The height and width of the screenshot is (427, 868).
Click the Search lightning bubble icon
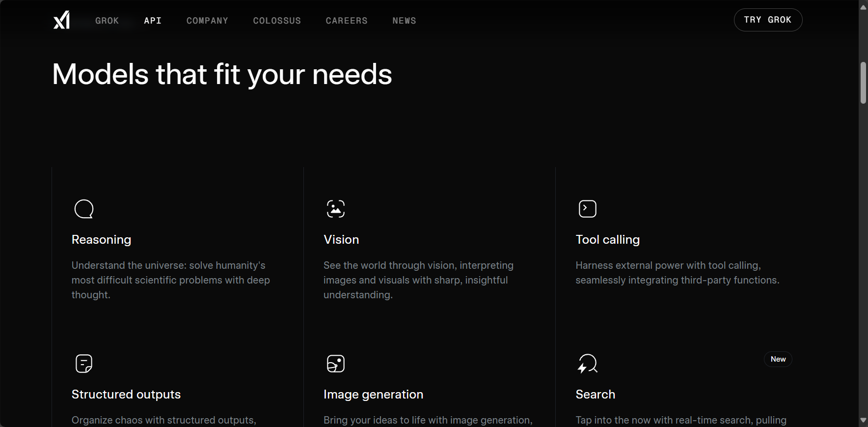(x=588, y=364)
